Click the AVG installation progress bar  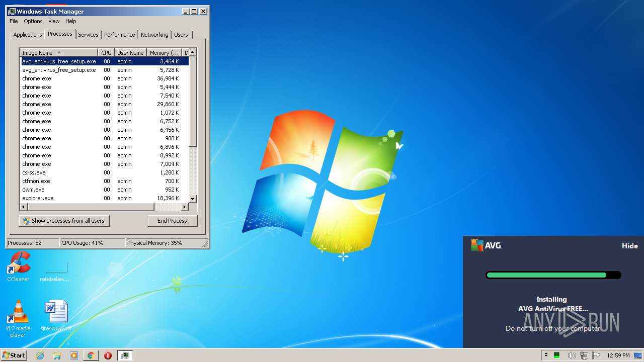[x=553, y=275]
